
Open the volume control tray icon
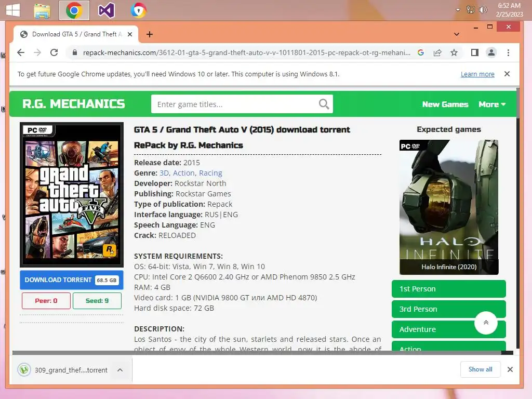pos(483,10)
